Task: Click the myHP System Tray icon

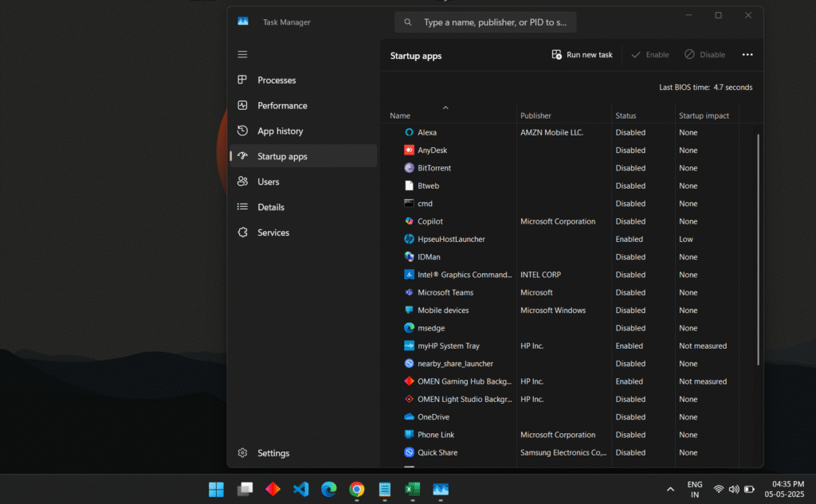Action: [x=409, y=346]
